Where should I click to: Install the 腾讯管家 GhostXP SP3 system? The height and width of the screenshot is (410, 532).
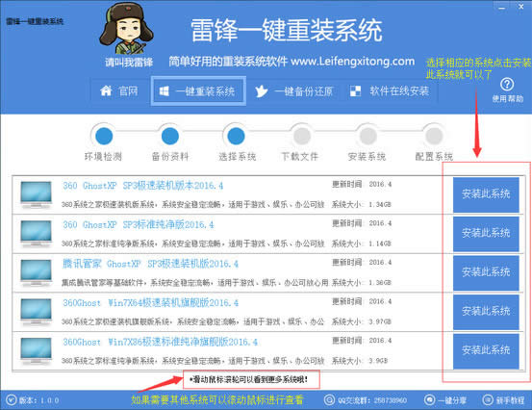click(x=486, y=272)
